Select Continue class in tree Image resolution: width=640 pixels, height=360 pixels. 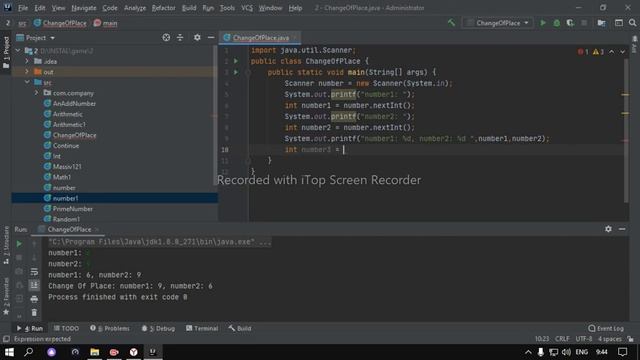(66, 146)
